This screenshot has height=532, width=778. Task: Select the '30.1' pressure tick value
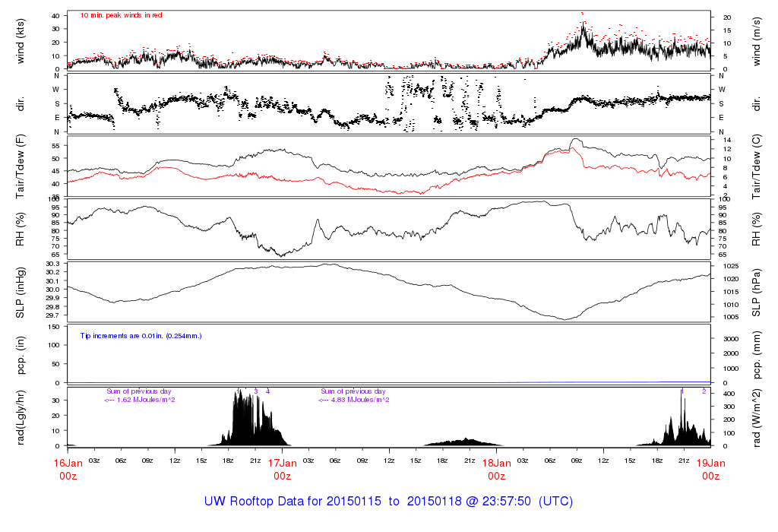coord(52,281)
